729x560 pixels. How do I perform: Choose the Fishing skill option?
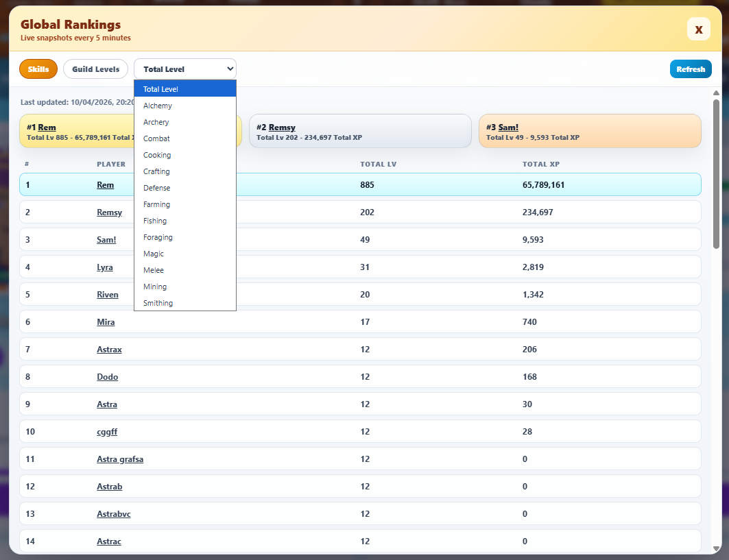155,221
